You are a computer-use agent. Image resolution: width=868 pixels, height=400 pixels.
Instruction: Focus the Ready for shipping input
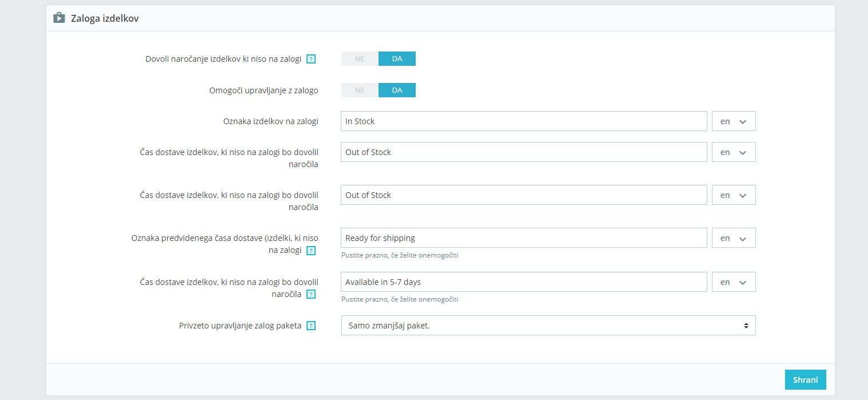pos(523,238)
